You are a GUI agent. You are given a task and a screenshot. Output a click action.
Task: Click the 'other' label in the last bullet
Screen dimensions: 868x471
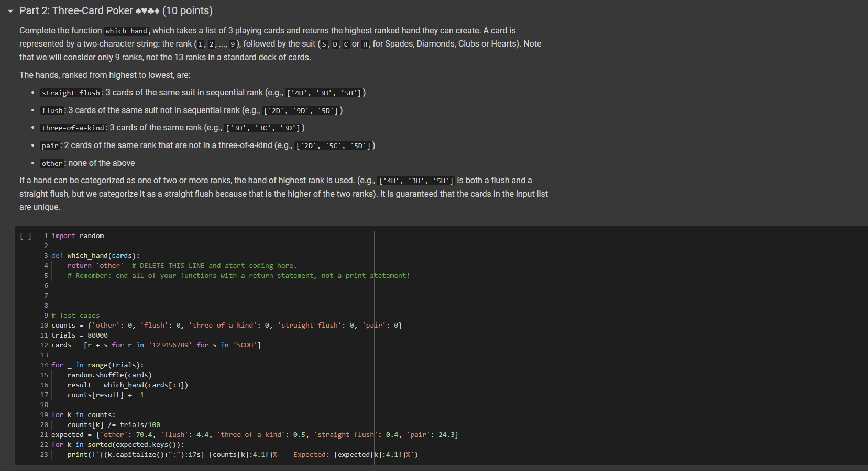52,163
